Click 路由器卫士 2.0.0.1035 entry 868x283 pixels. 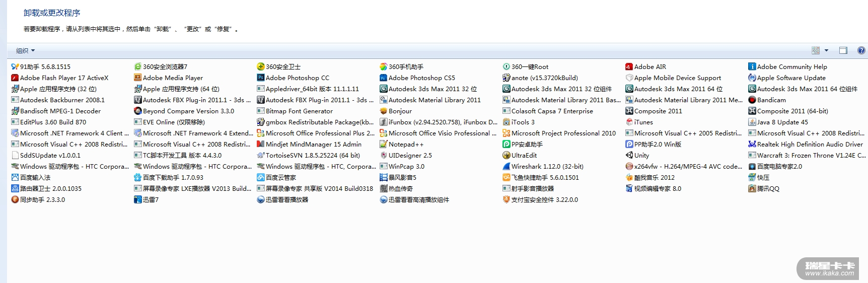46,188
